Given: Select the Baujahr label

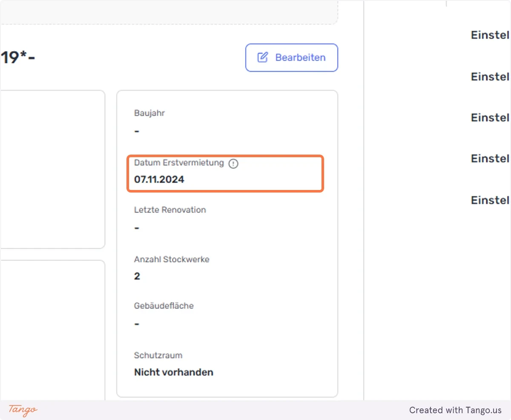Looking at the screenshot, I should (149, 113).
